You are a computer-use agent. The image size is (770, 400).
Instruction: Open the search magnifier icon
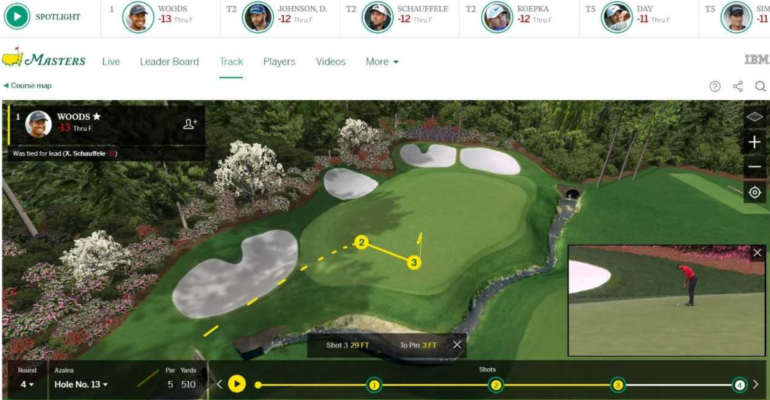point(760,86)
